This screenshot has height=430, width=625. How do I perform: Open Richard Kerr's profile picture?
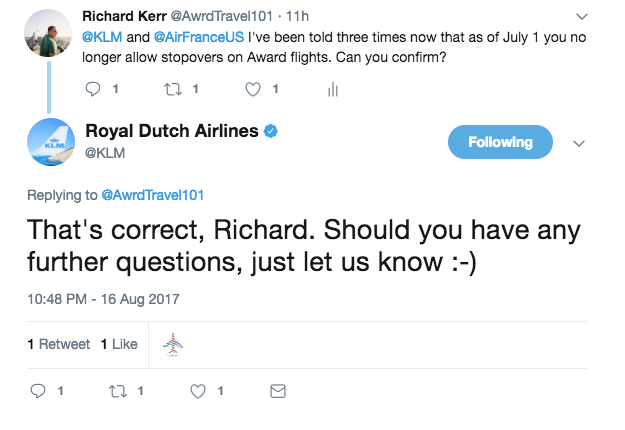pos(49,35)
